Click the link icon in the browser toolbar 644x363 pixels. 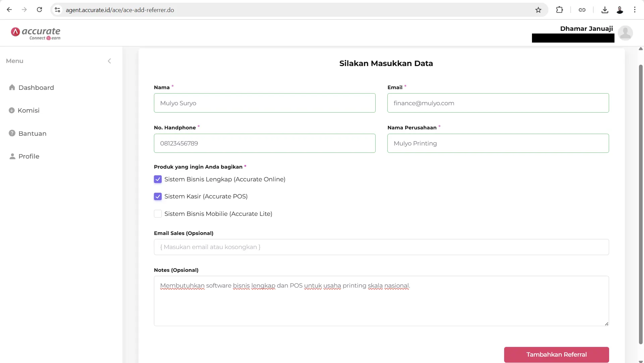click(x=582, y=10)
